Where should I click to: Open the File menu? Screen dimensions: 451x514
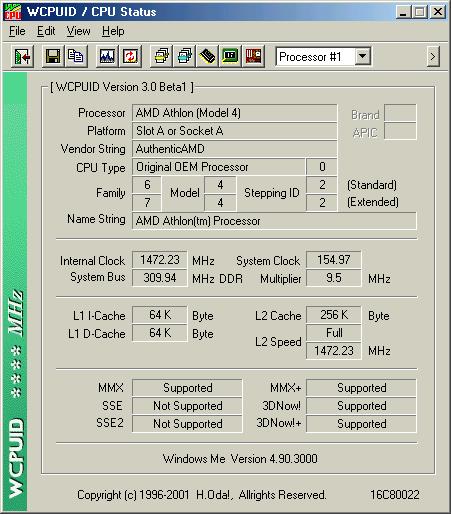pos(17,31)
